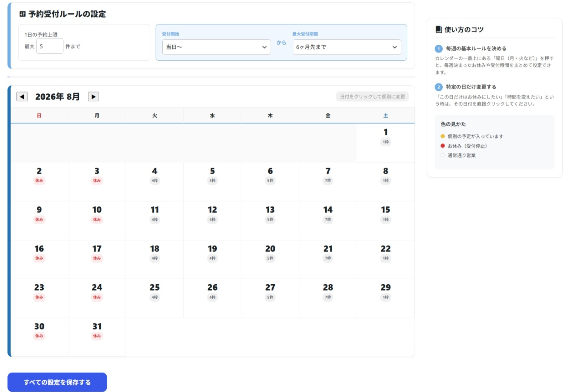
Task: Select date 28 in the calendar
Action: coord(328,298)
